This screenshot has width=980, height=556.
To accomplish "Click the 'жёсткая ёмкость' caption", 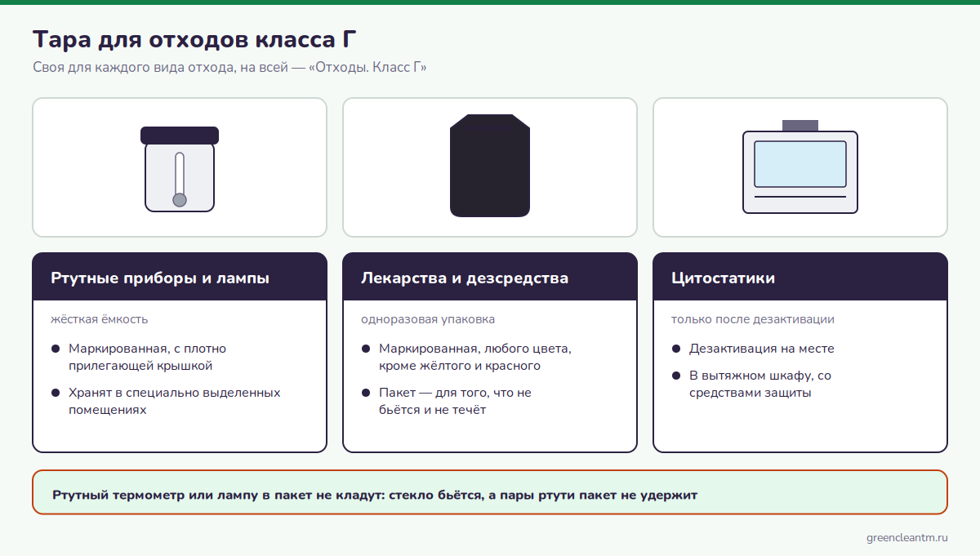I will (100, 319).
